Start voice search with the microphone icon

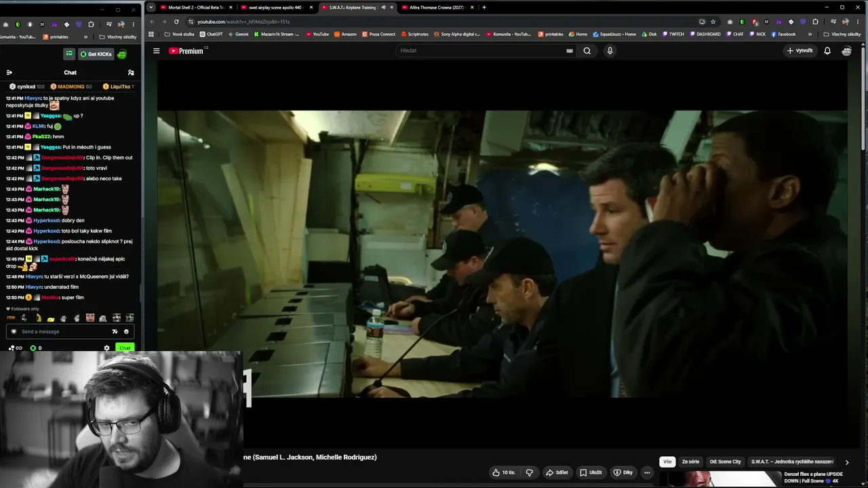click(610, 51)
